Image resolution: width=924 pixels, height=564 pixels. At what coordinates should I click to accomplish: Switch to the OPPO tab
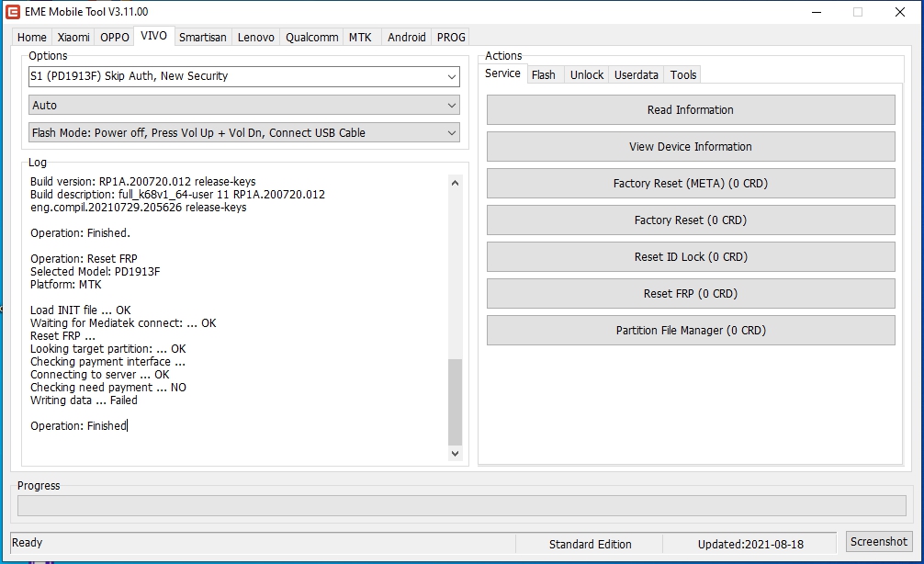[x=114, y=37]
